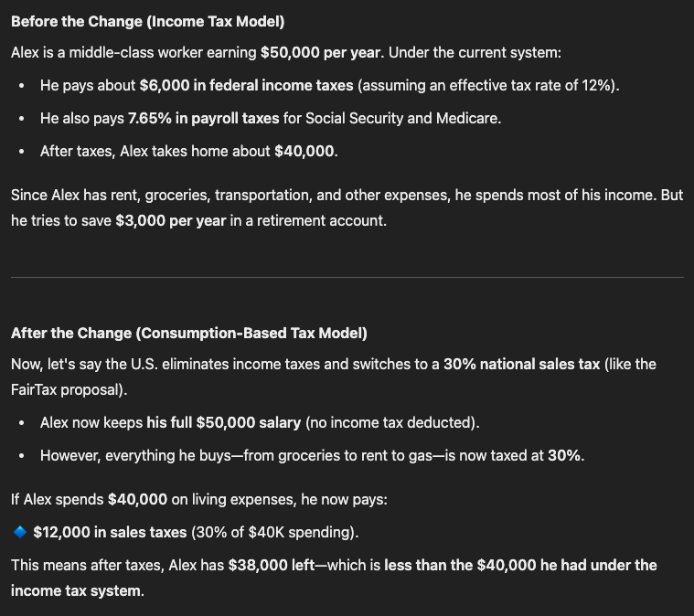Click '7.65% in payroll taxes' text
This screenshot has height=616, width=694.
point(204,119)
